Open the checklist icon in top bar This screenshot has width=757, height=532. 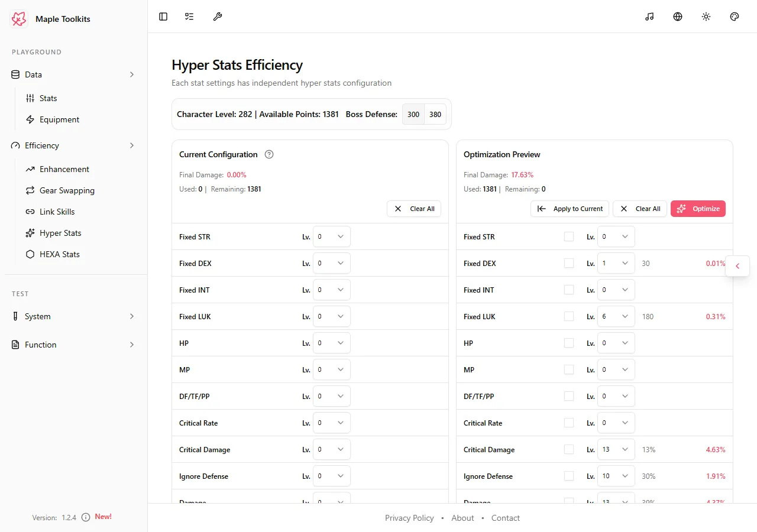pos(189,17)
